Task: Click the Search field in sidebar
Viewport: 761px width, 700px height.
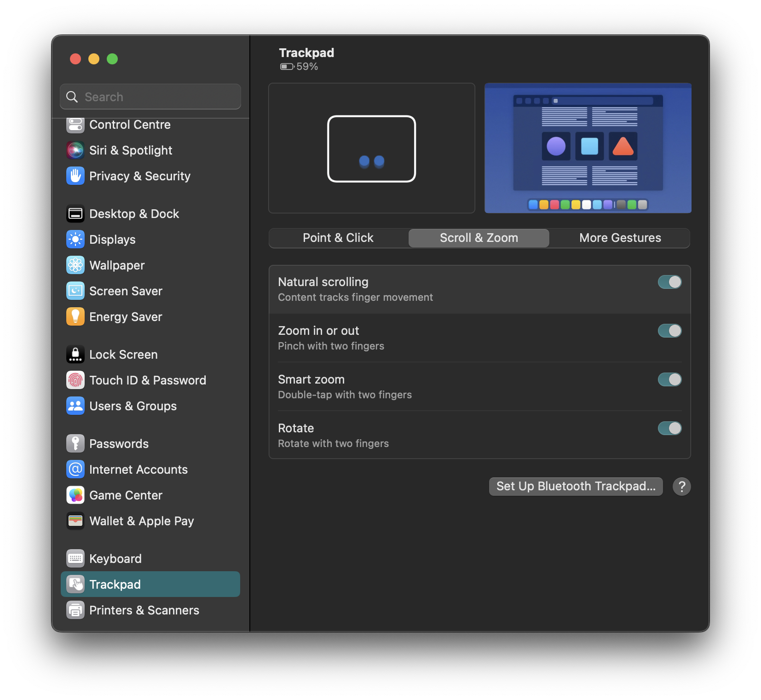Action: coord(150,97)
